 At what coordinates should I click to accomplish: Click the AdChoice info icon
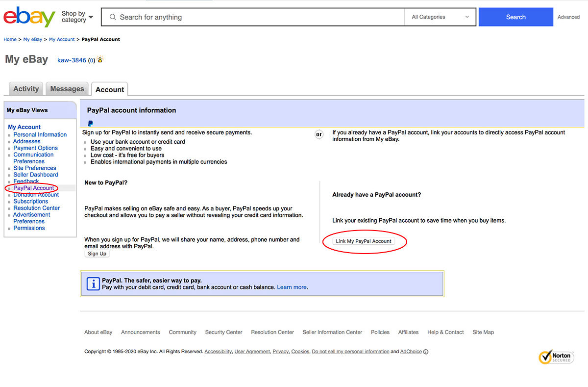[426, 352]
